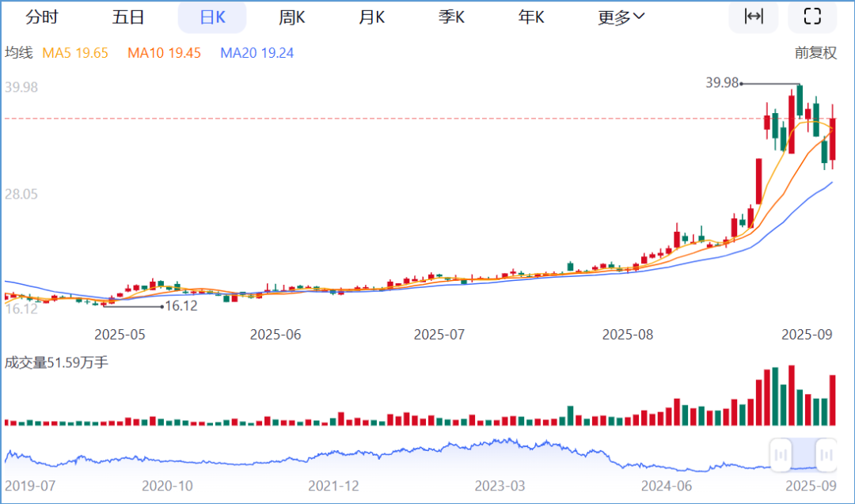Click the 2025-06 date axis label
Viewport: 855px width, 504px height.
[x=275, y=335]
